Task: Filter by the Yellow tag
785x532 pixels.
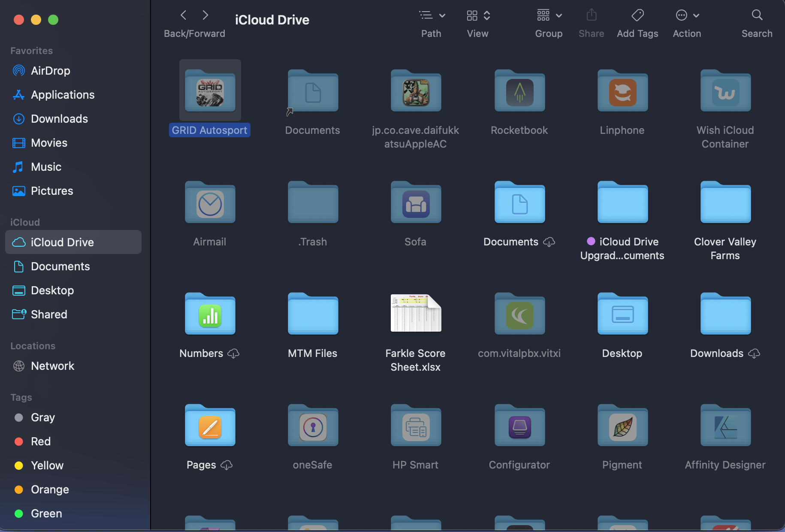Action: 73,465
